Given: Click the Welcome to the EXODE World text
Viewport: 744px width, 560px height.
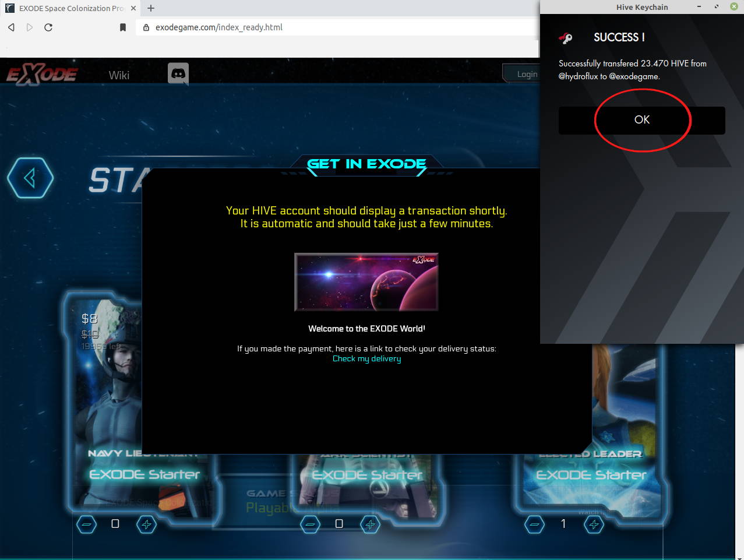Looking at the screenshot, I should [366, 329].
